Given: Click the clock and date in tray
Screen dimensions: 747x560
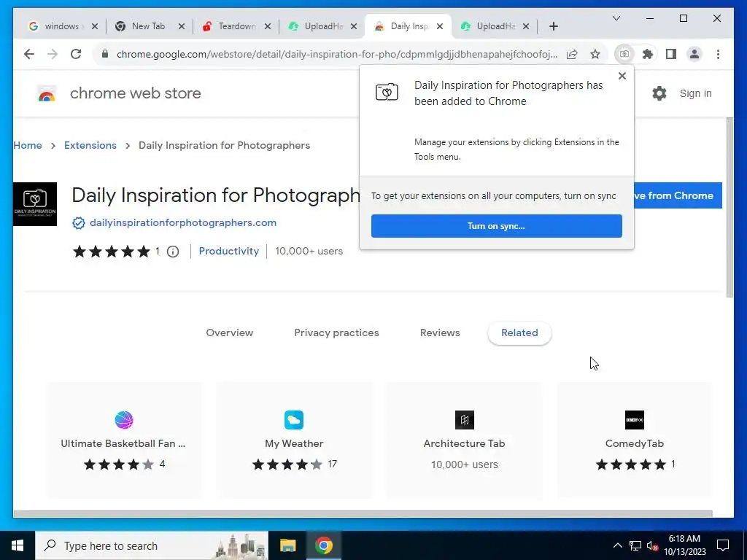Looking at the screenshot, I should 684,545.
